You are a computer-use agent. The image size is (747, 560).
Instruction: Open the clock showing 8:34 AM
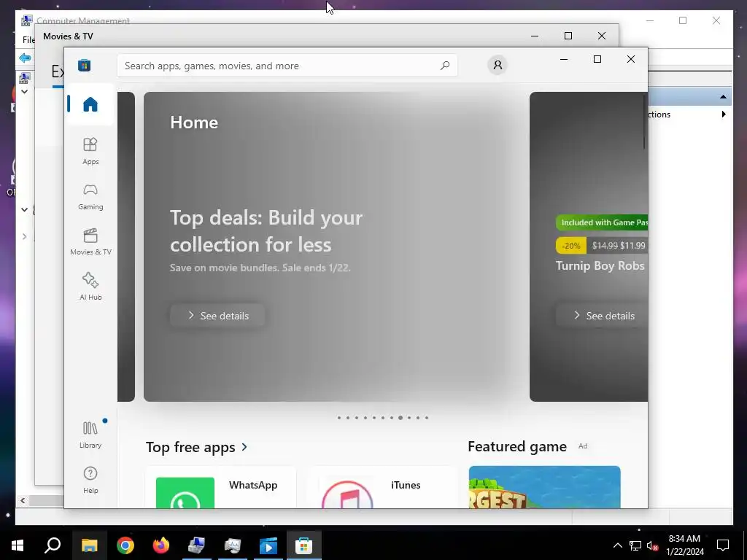tap(684, 545)
